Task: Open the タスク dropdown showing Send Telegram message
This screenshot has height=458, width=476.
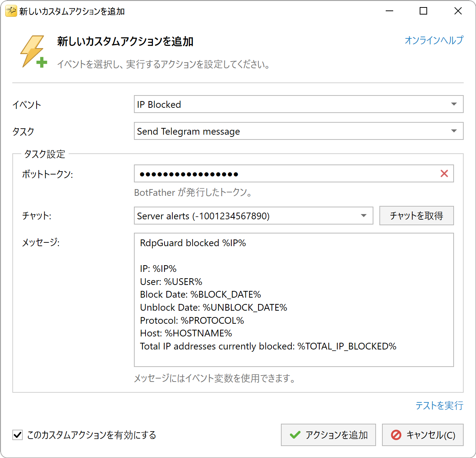Action: [298, 131]
